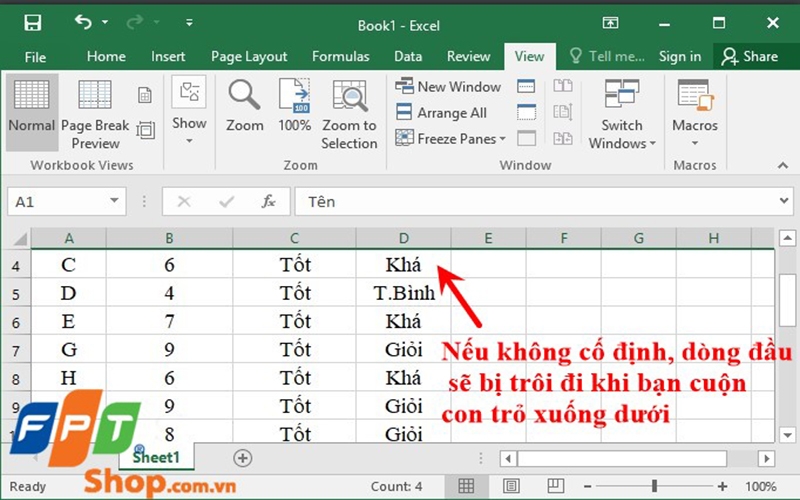Click Zoom to Selection

click(x=349, y=114)
